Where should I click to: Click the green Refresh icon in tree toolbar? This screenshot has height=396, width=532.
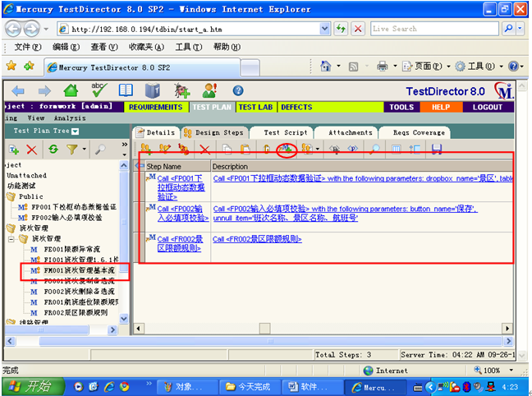53,149
